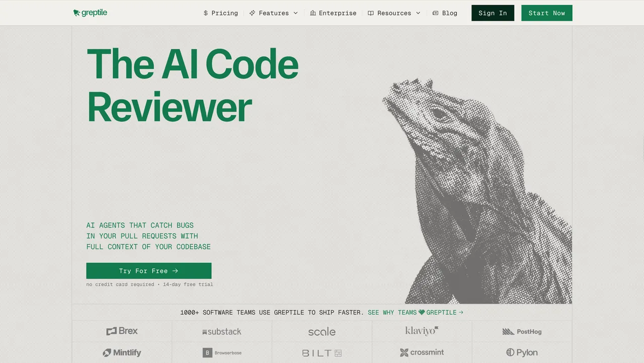Click the Try For Free button

(149, 270)
